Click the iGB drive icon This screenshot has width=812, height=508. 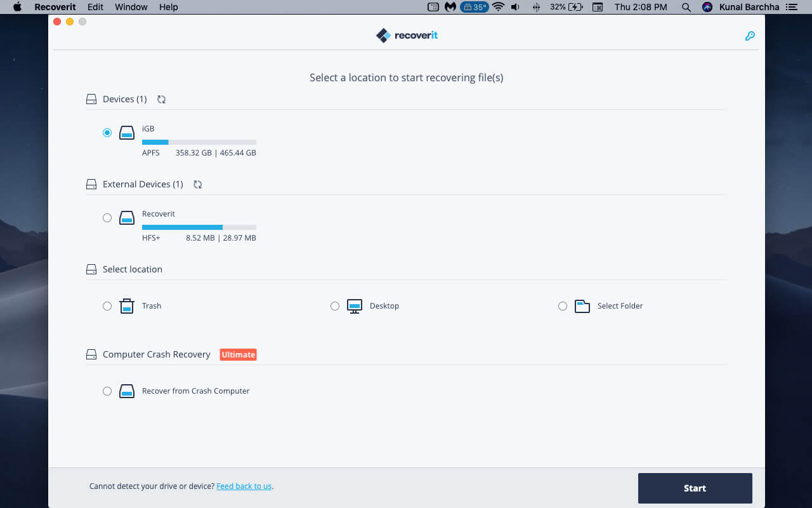(127, 133)
